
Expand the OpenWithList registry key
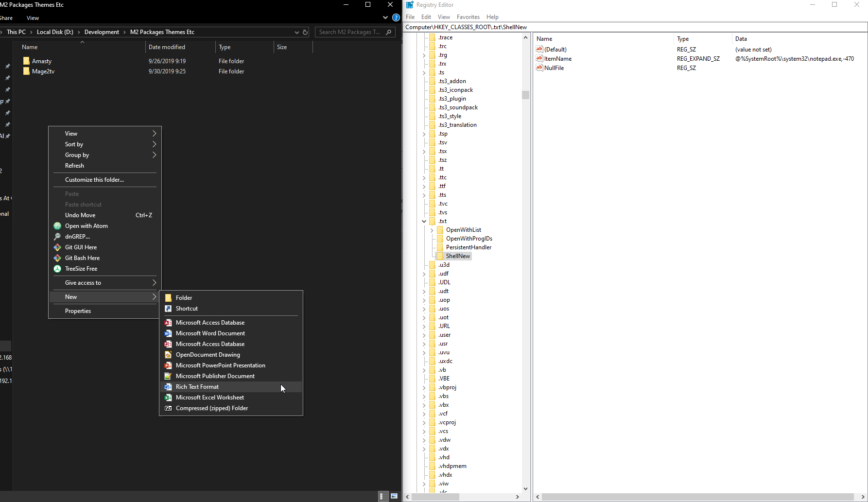click(432, 230)
